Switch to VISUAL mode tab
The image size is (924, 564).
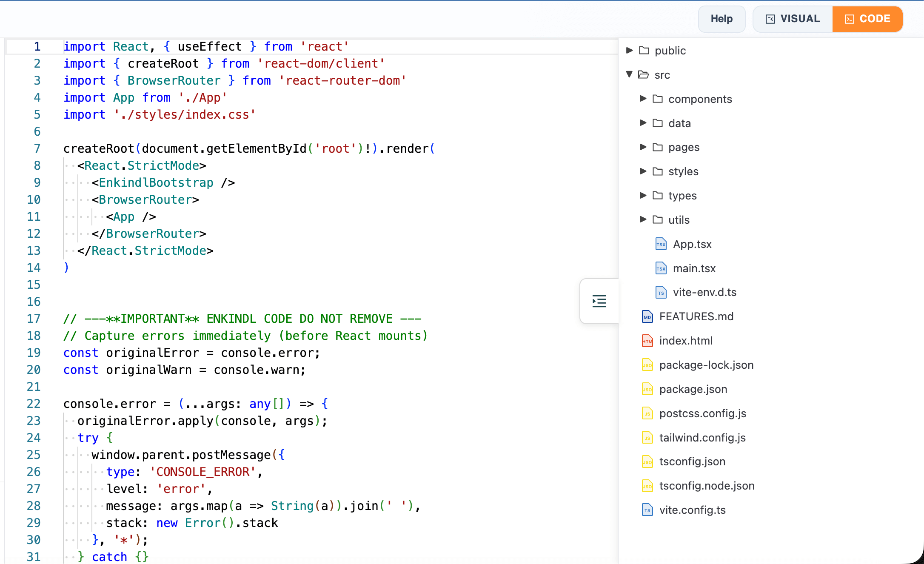point(793,19)
